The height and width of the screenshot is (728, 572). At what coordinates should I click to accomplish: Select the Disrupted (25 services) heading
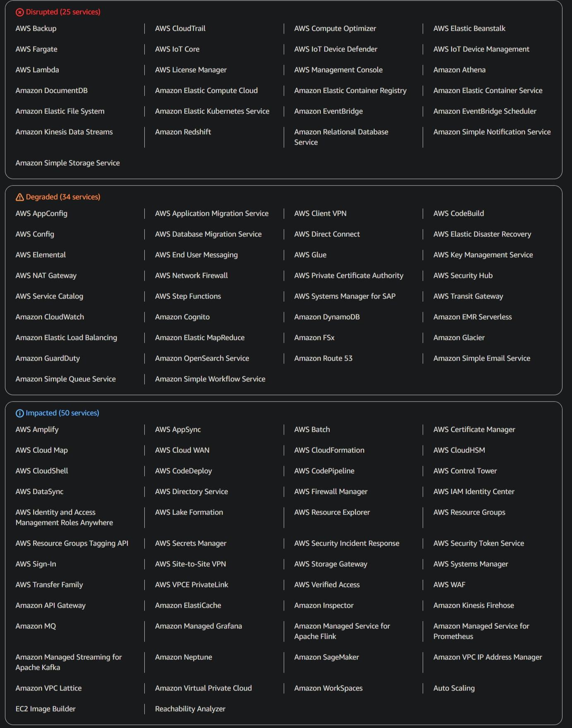point(63,12)
